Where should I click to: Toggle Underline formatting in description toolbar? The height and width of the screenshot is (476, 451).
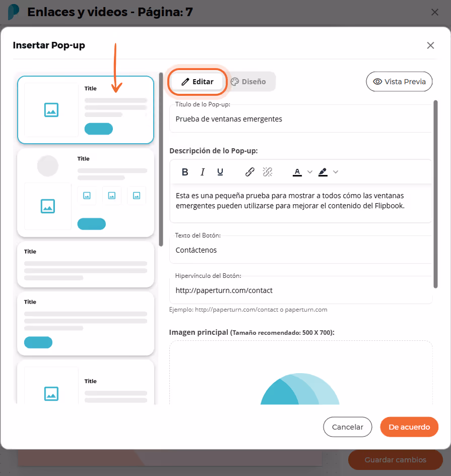(x=220, y=172)
